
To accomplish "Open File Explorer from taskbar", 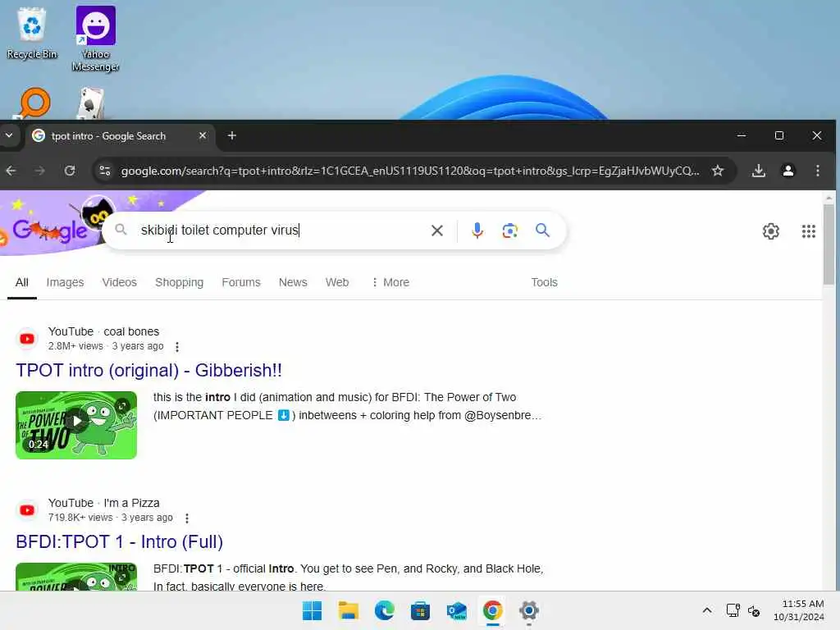I will click(x=348, y=610).
